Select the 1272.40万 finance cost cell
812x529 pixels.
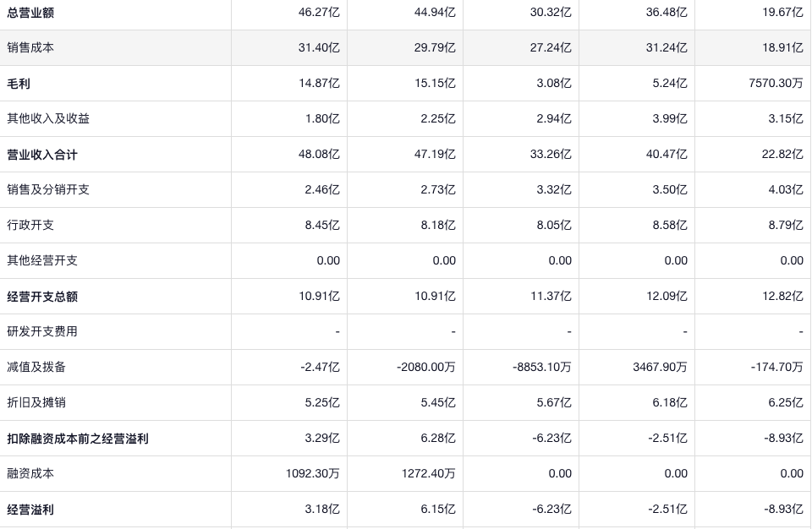tap(428, 474)
